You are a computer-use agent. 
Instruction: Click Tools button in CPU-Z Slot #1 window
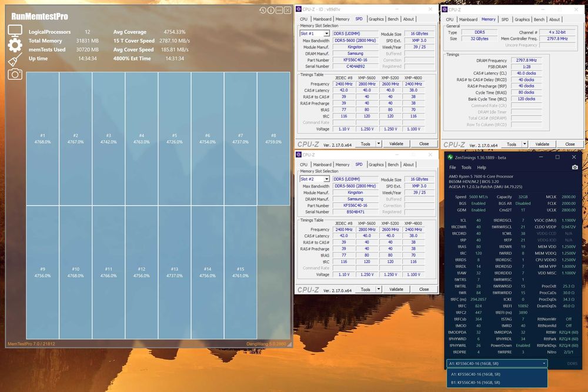(365, 143)
